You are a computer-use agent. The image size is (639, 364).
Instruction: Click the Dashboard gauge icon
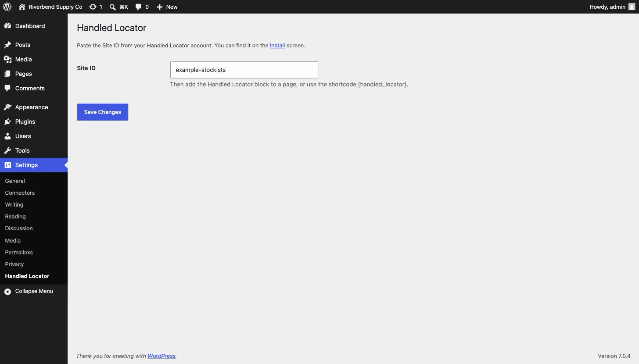coord(7,26)
